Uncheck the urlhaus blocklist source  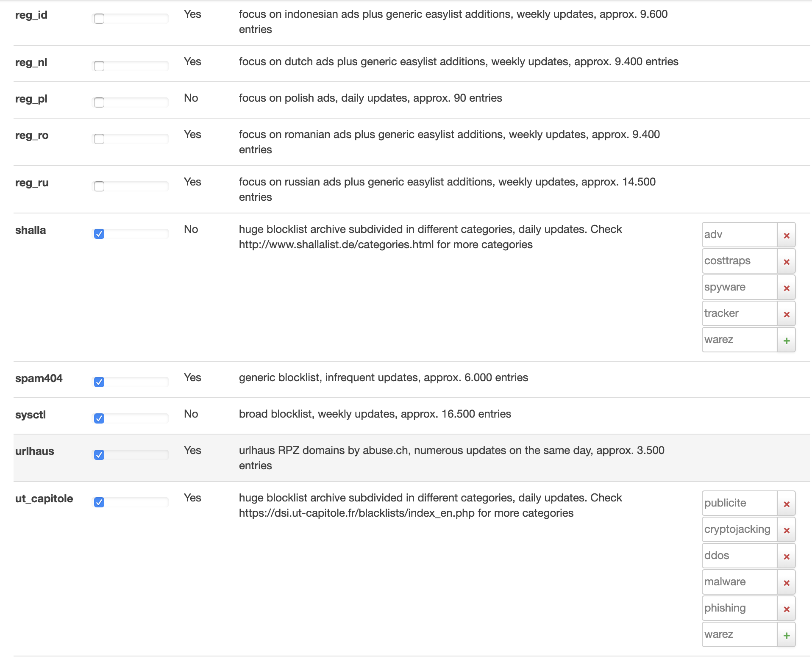point(99,455)
